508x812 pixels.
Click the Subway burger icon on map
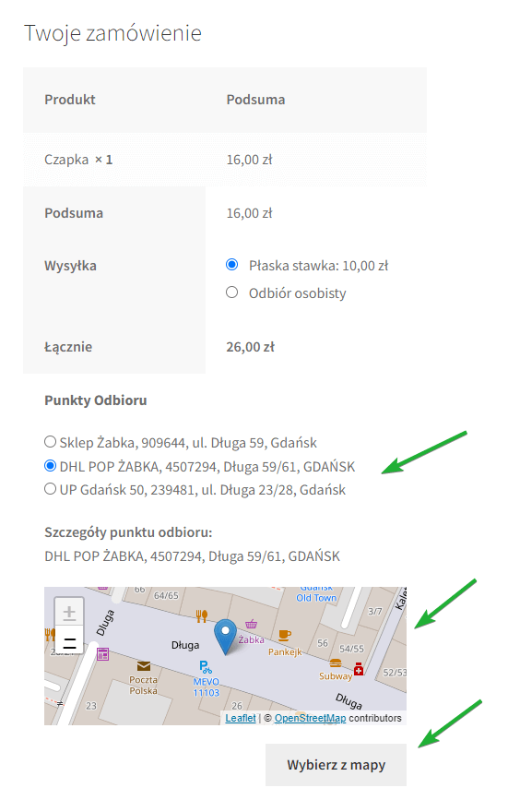(x=336, y=663)
